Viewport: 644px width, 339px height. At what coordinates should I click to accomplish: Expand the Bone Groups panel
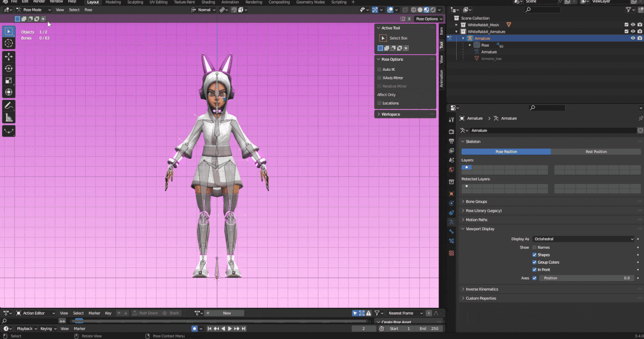[476, 202]
